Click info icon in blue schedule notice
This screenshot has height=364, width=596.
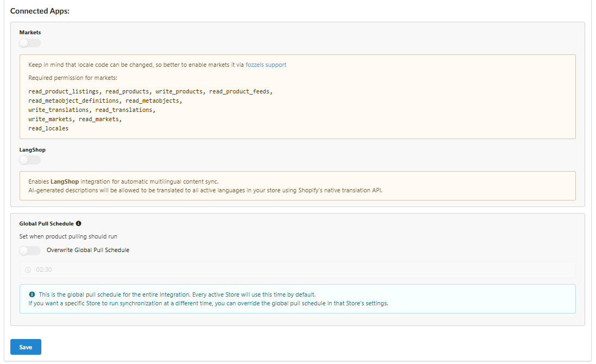[32, 294]
